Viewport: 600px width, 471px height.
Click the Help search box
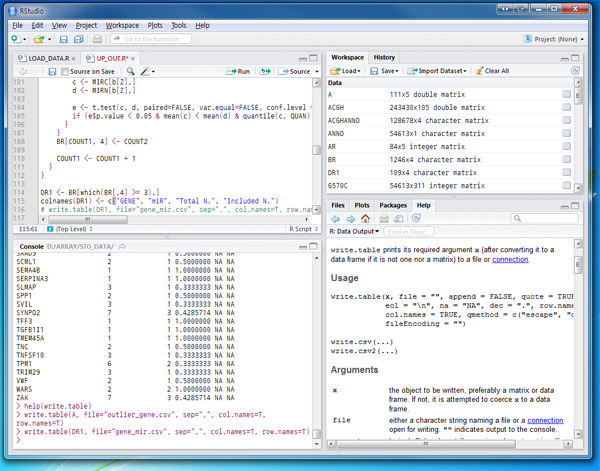545,218
